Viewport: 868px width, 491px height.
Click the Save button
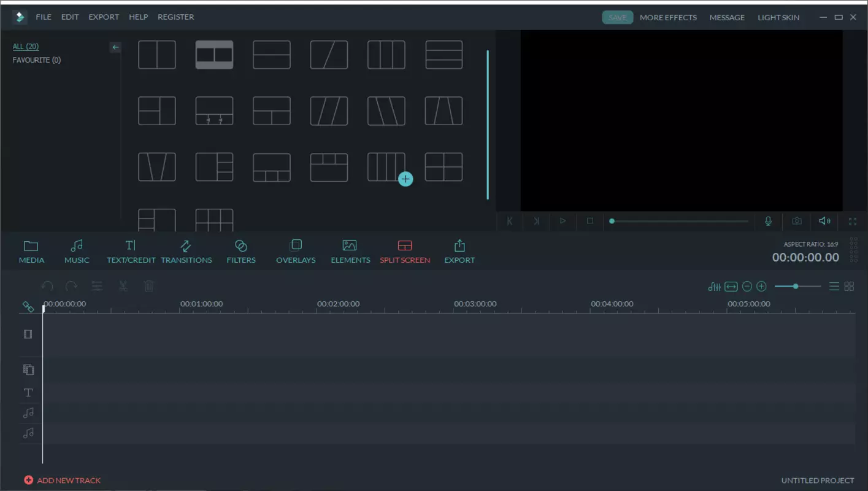click(618, 17)
